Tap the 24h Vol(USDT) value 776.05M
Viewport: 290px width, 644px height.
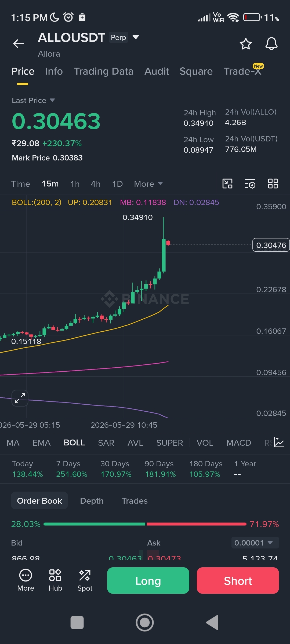(241, 149)
